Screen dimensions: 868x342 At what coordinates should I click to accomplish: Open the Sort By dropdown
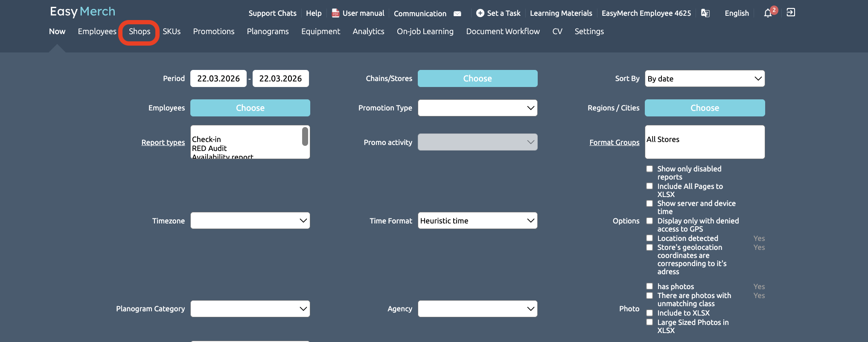point(705,78)
